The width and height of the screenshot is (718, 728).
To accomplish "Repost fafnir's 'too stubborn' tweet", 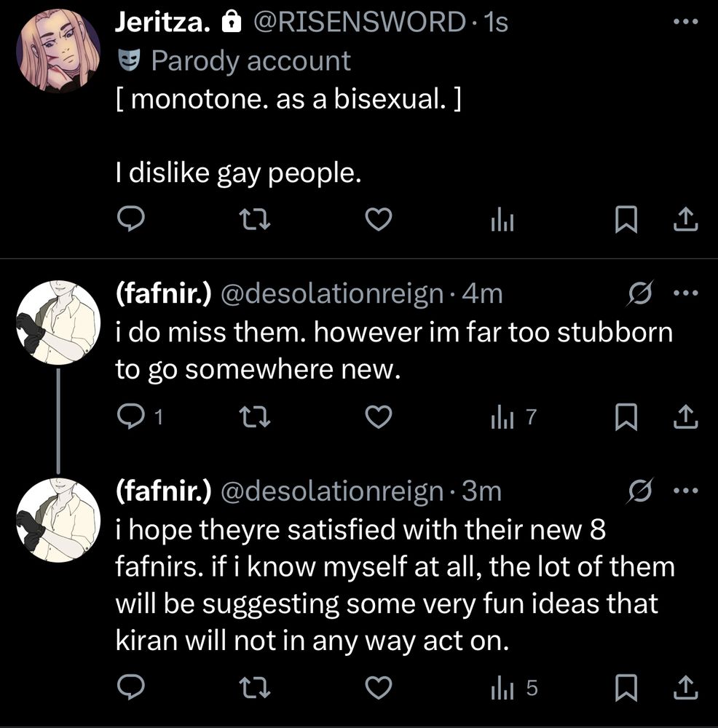I will [253, 417].
